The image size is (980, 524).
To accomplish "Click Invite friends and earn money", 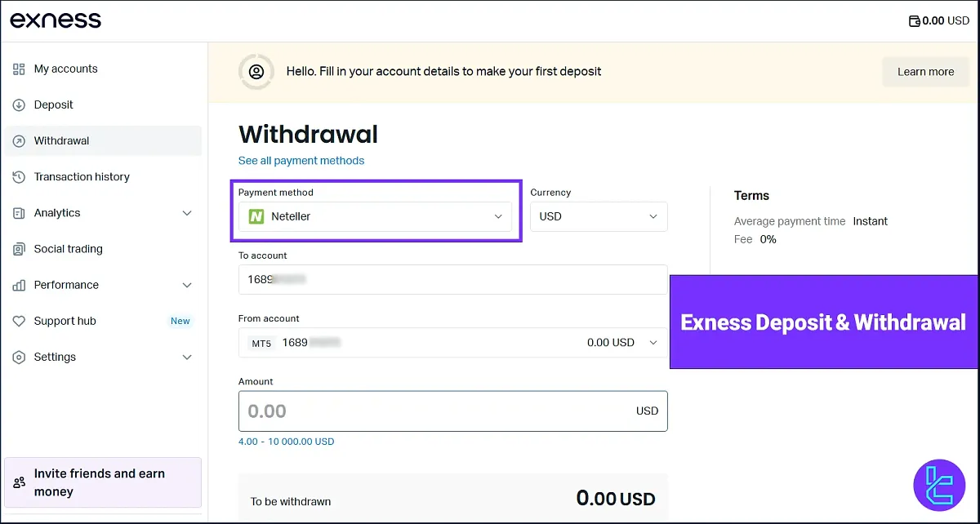I will tap(99, 482).
